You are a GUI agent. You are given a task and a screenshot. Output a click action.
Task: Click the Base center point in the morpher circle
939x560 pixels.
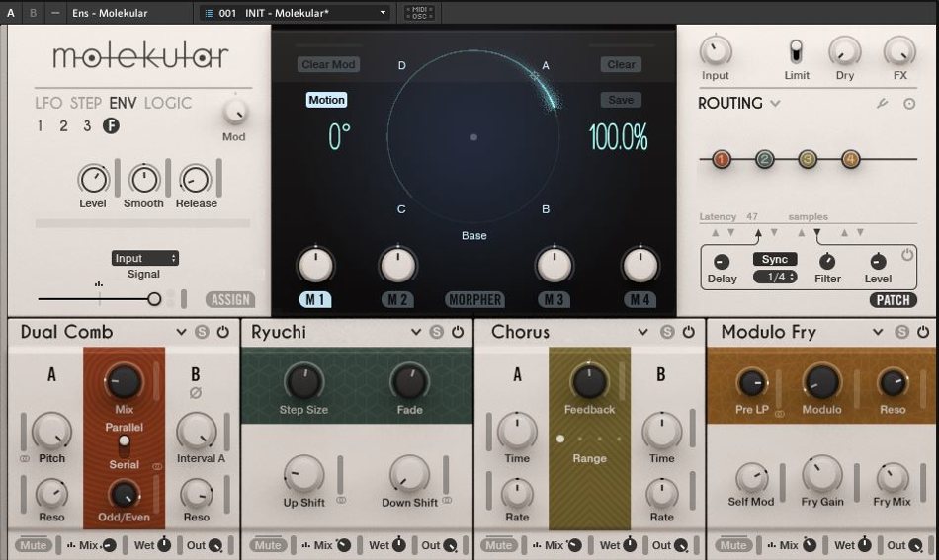473,137
